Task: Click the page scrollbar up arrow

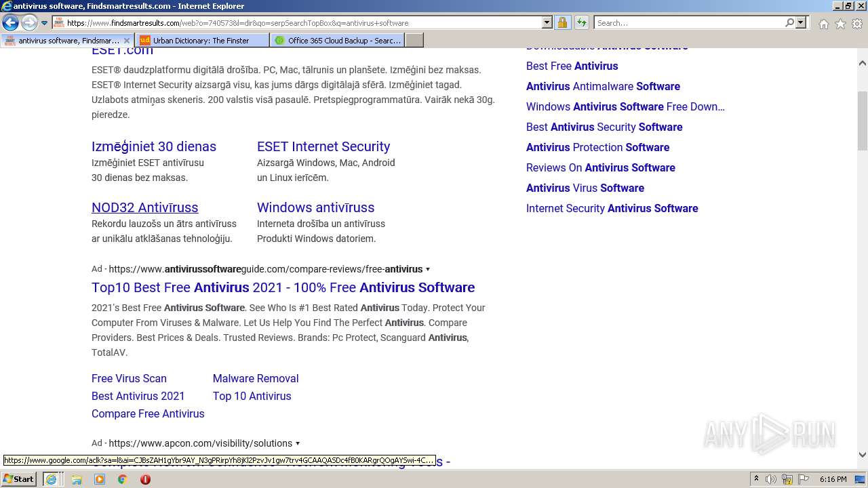Action: 863,63
